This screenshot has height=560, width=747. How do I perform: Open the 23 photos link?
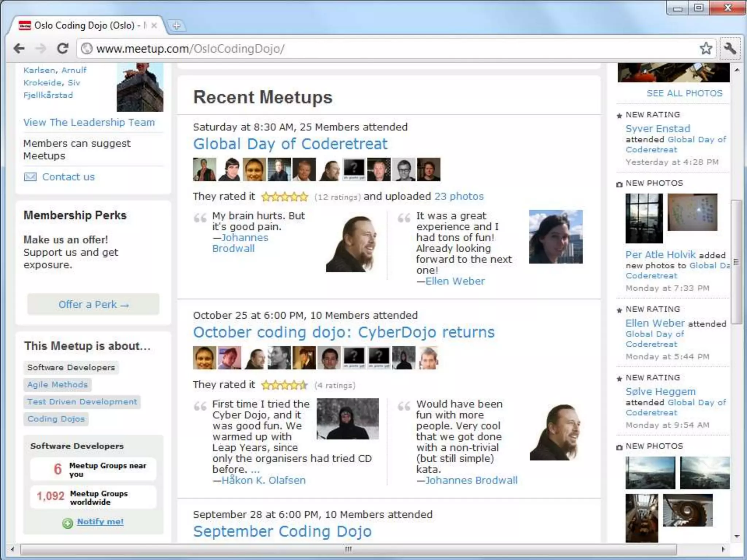tap(459, 197)
